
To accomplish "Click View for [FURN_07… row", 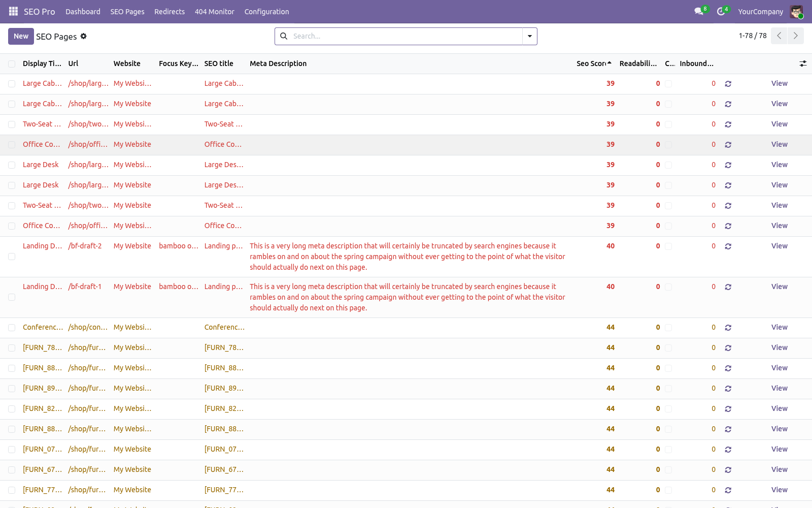I will pyautogui.click(x=780, y=449).
